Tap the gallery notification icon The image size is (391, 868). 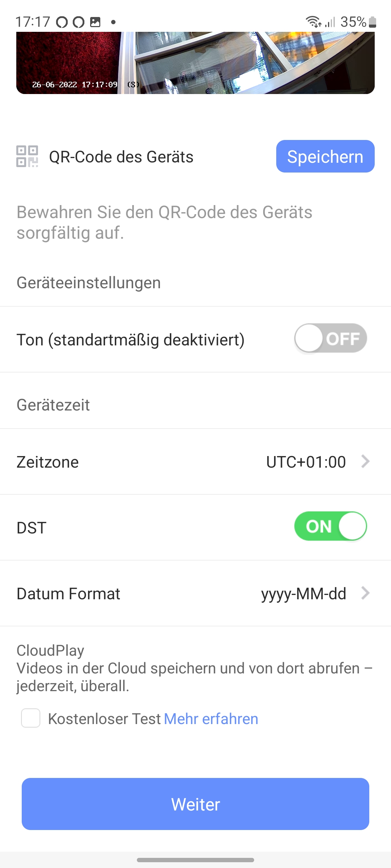(x=95, y=22)
